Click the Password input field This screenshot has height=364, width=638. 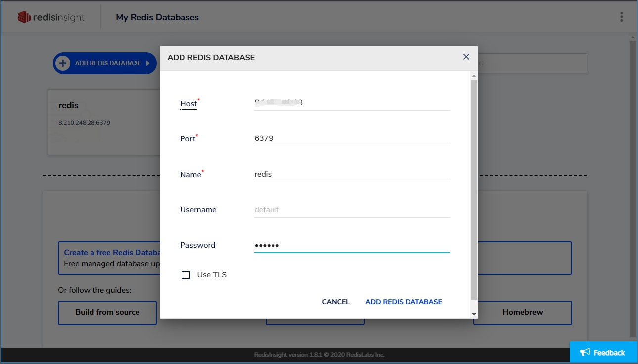point(351,245)
